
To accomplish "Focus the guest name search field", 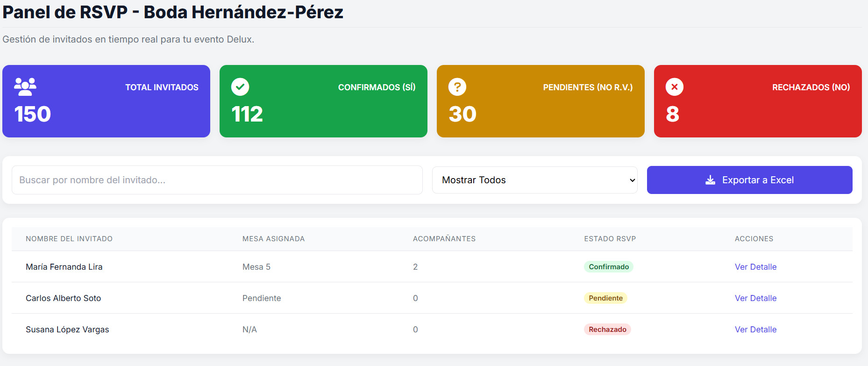I will pyautogui.click(x=217, y=180).
